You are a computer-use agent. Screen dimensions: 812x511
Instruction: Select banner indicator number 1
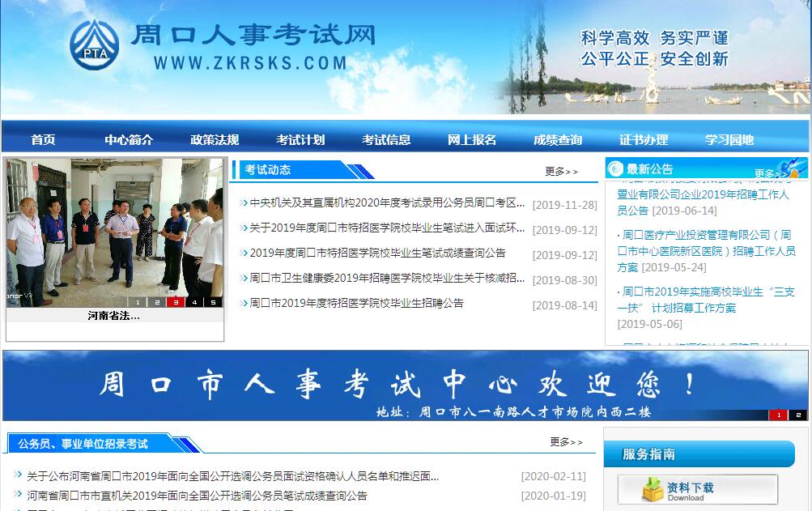pos(778,415)
